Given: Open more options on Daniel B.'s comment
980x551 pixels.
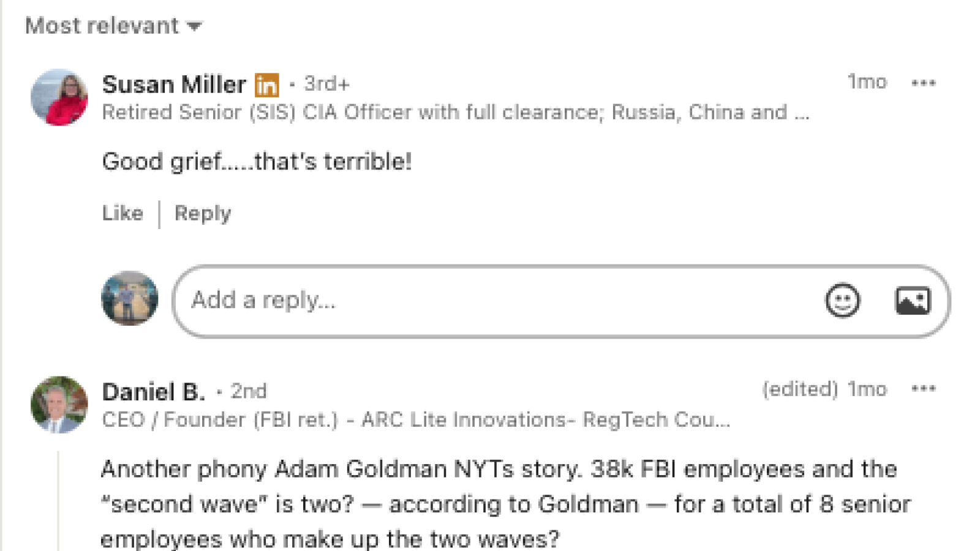Looking at the screenshot, I should (x=923, y=389).
